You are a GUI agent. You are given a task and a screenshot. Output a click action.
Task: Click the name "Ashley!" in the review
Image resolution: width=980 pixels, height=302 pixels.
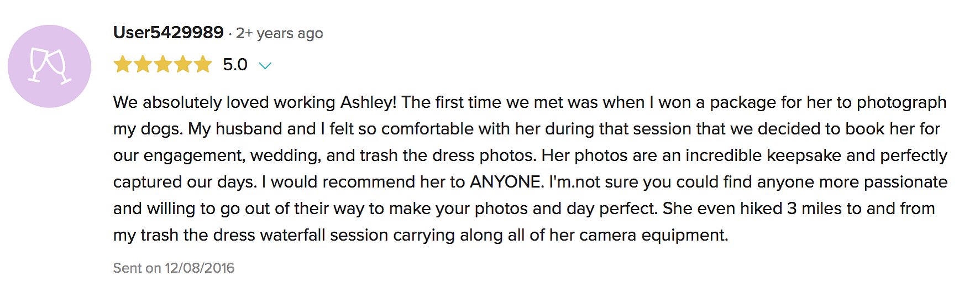pos(368,103)
